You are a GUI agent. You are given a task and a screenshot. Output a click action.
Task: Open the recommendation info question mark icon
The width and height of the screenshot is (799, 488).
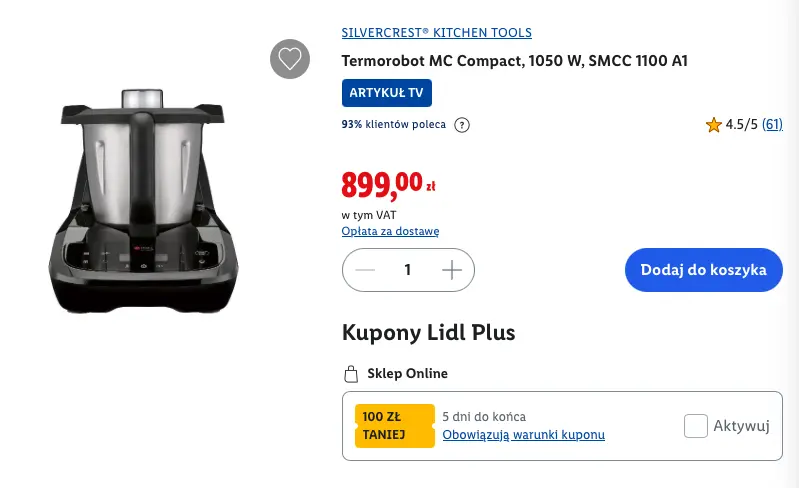[462, 125]
